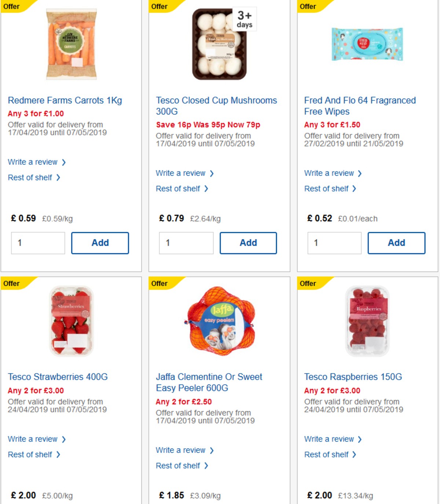The height and width of the screenshot is (504, 440).
Task: Click Add for Tesco Closed Cup Mushrooms
Action: click(248, 242)
